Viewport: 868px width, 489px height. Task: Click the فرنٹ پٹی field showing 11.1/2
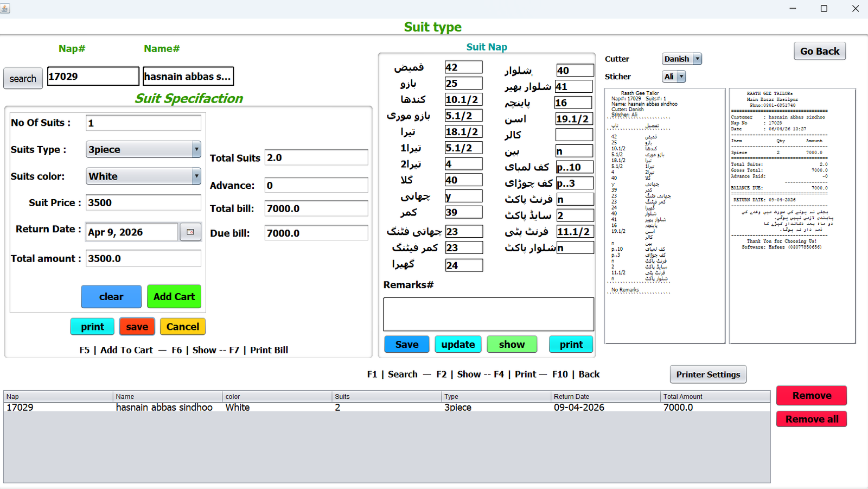point(575,231)
